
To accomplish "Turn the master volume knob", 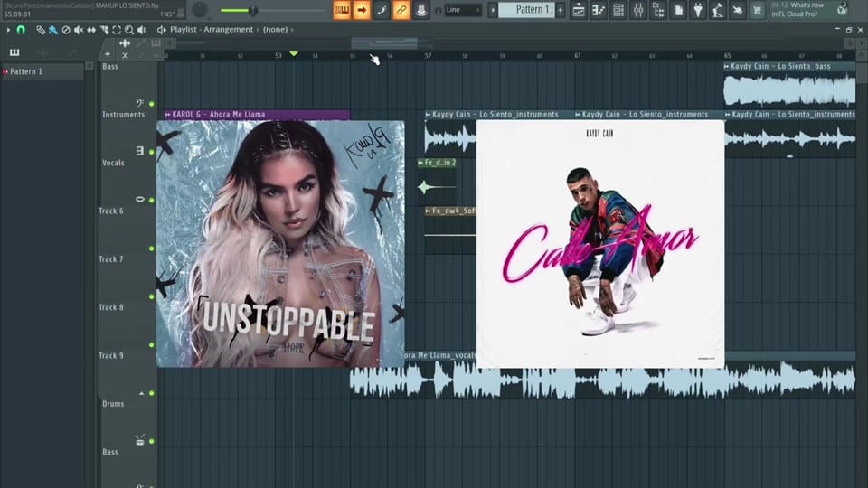I will [x=199, y=9].
